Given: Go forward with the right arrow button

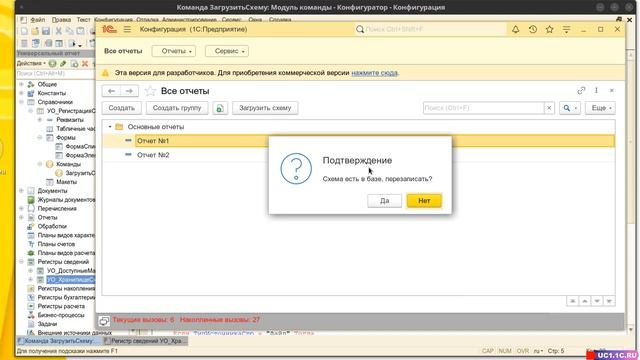Looking at the screenshot, I should 129,91.
